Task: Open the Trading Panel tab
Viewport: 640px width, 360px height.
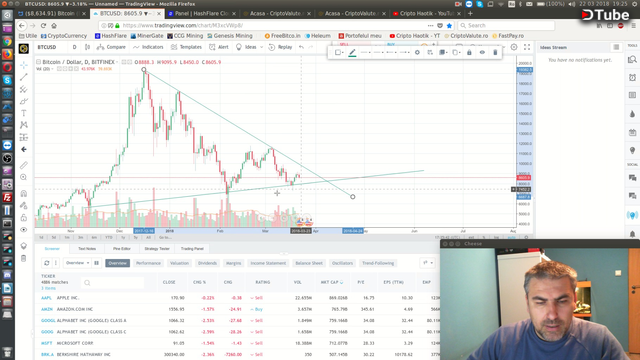Action: click(x=192, y=249)
